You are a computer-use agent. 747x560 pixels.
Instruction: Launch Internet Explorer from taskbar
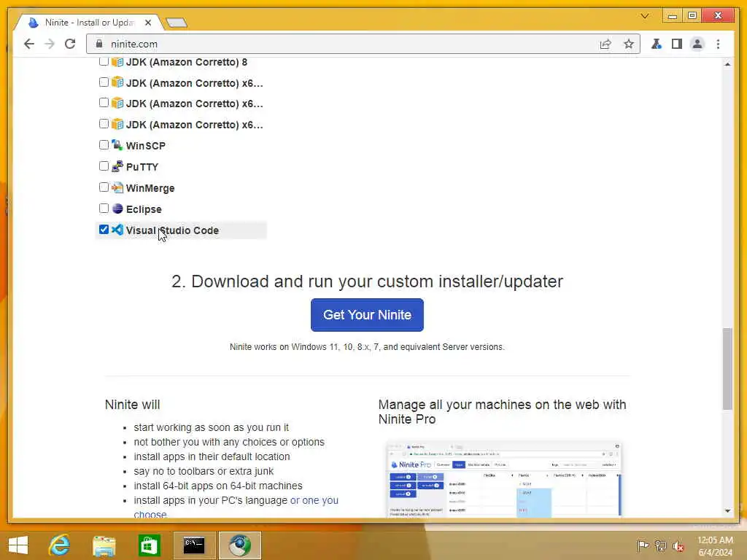pos(60,545)
